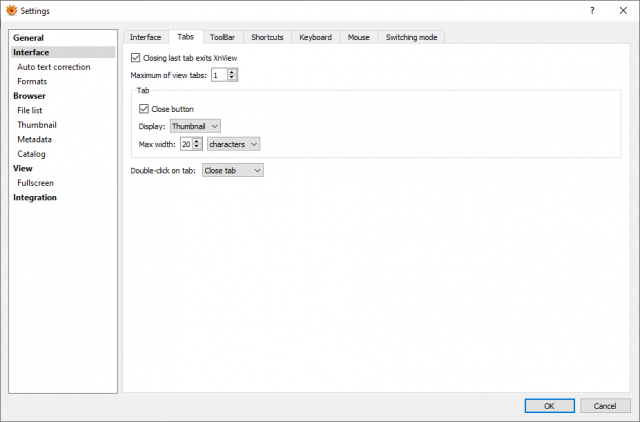Confirm settings with OK button
The height and width of the screenshot is (422, 640).
(x=549, y=406)
